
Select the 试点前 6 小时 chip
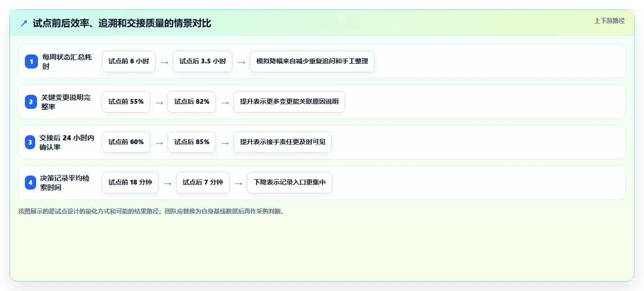(129, 61)
